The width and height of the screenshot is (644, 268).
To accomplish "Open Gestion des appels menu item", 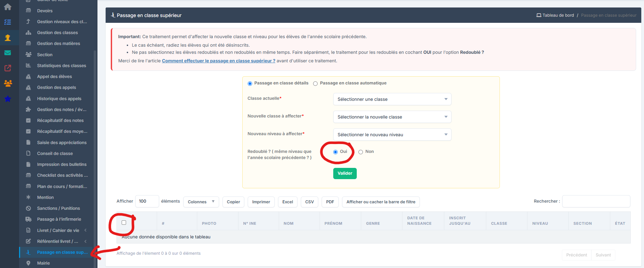I will (x=57, y=88).
